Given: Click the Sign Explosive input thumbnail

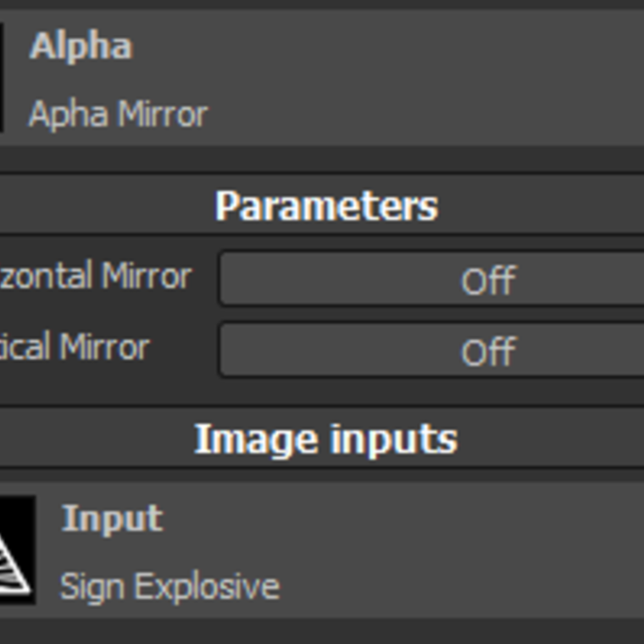Looking at the screenshot, I should [x=15, y=549].
